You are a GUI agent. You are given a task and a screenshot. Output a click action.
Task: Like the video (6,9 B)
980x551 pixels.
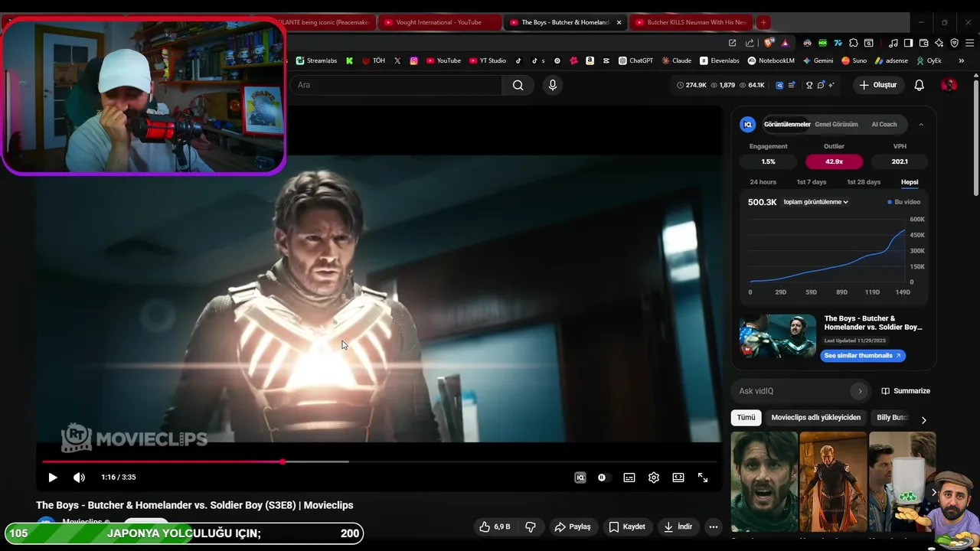click(x=495, y=527)
